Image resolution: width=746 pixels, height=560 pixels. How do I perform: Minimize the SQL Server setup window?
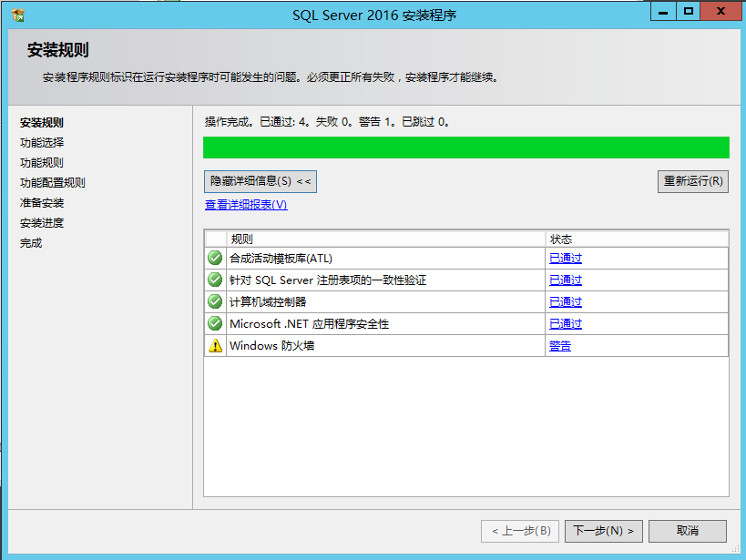point(663,12)
